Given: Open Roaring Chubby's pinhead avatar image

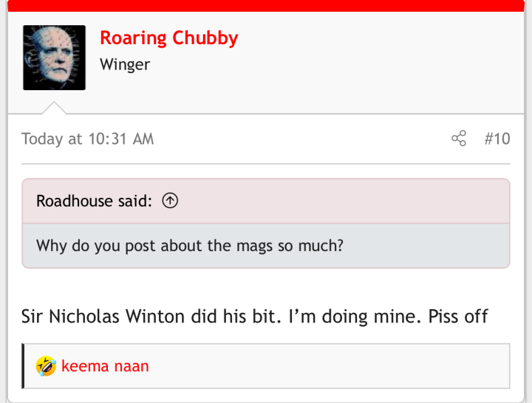Looking at the screenshot, I should click(54, 58).
